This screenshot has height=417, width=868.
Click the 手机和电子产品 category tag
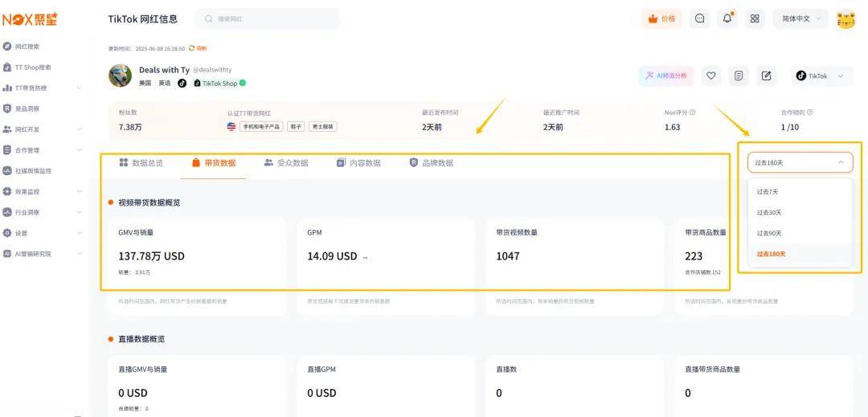click(x=261, y=127)
